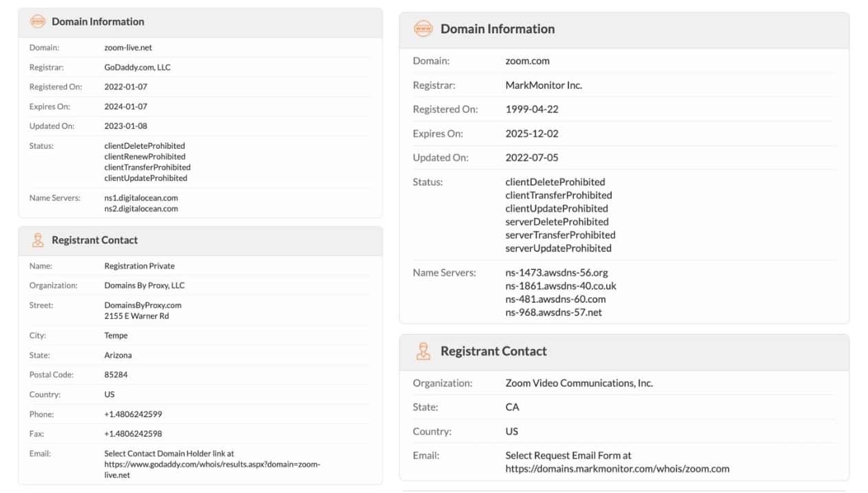Click the www globe icon beside zoom-live.net Domain Information
Screen dimensions: 868x493
[37, 21]
